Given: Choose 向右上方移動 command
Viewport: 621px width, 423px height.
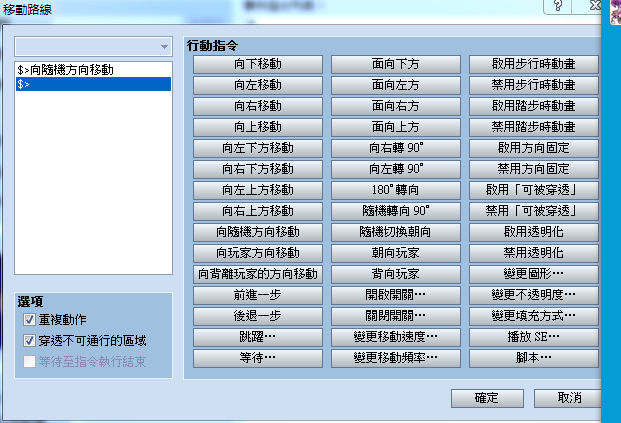Looking at the screenshot, I should click(258, 211).
